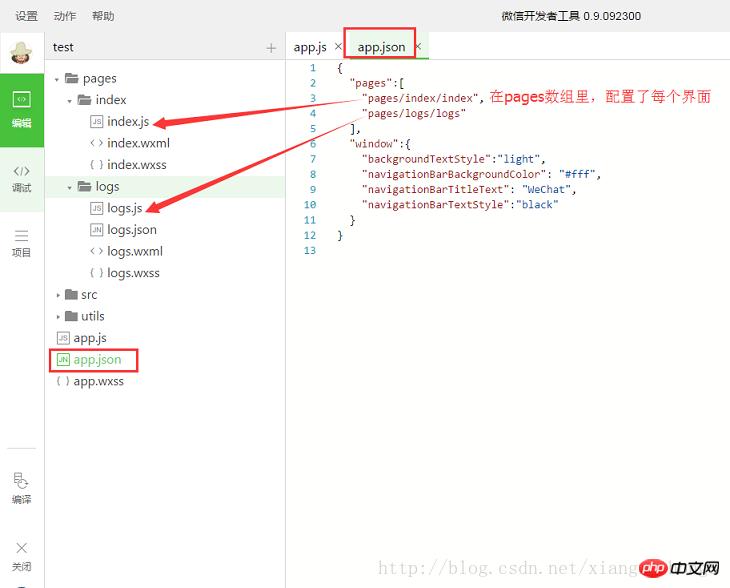Collapse the logs folder
Image resolution: width=730 pixels, height=588 pixels.
pos(70,187)
